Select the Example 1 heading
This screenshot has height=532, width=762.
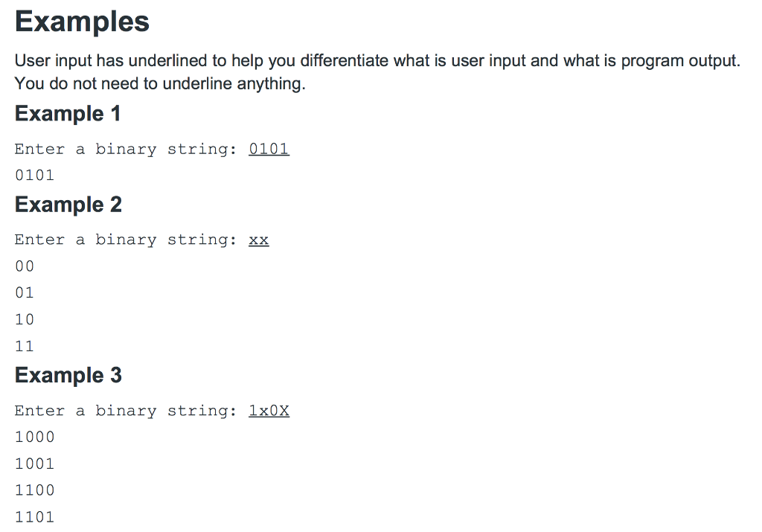(x=68, y=114)
